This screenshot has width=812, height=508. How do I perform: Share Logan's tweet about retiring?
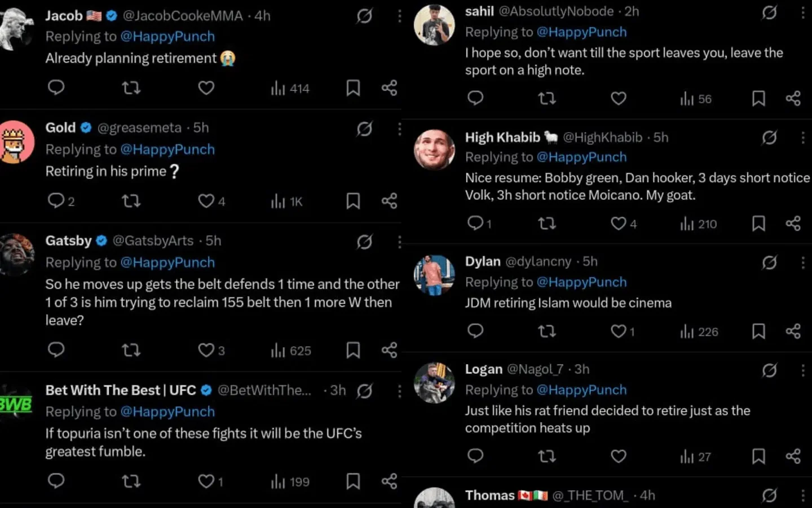pyautogui.click(x=793, y=456)
